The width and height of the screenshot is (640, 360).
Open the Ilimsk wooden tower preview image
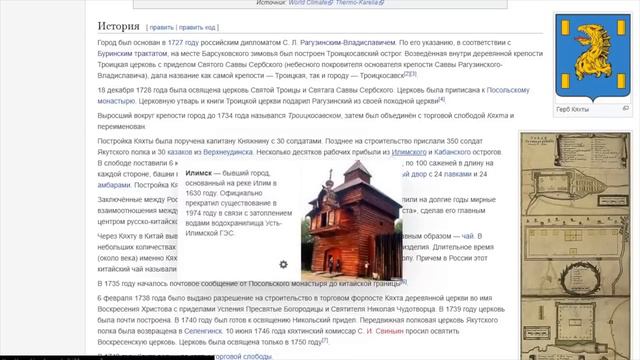(351, 220)
